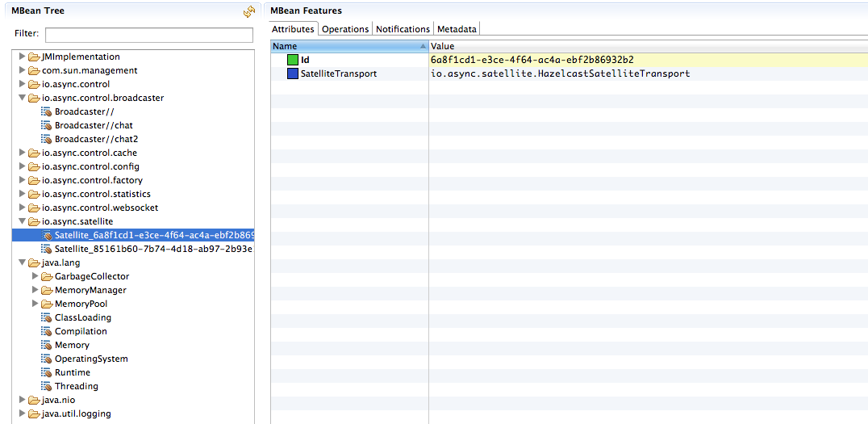Click the Memory MBean icon

[47, 345]
